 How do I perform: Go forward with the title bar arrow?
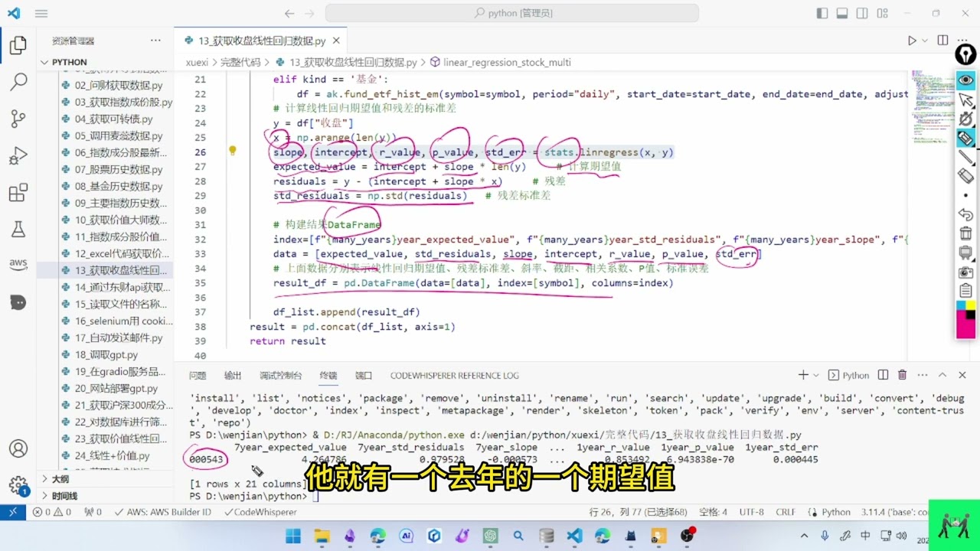pos(311,13)
